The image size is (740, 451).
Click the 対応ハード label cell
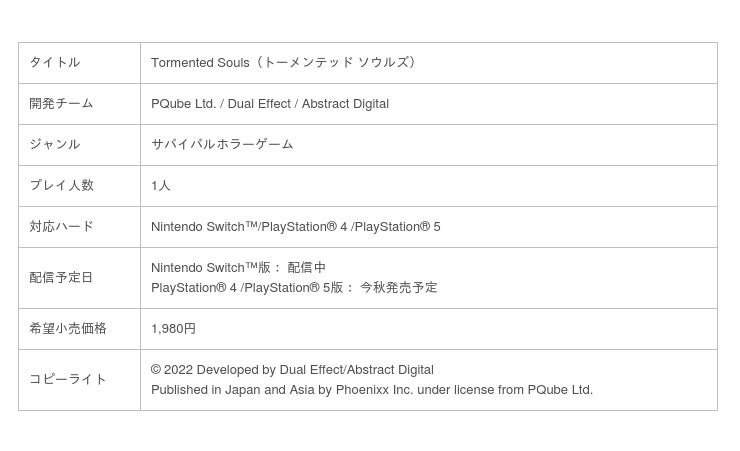[61, 226]
